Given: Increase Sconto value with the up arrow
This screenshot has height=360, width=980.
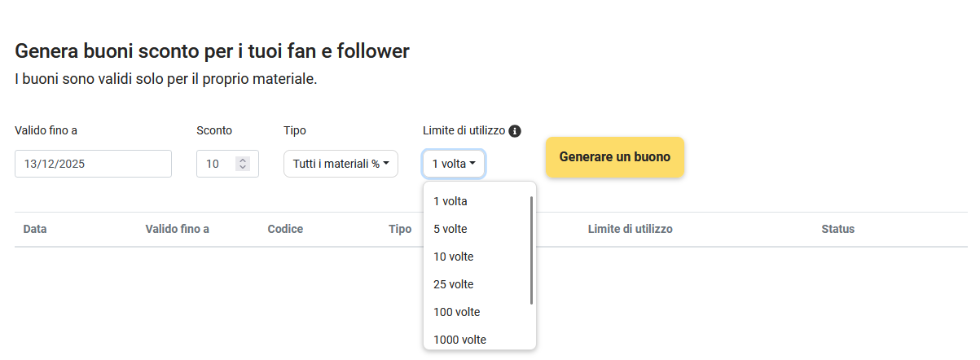Looking at the screenshot, I should coord(242,160).
